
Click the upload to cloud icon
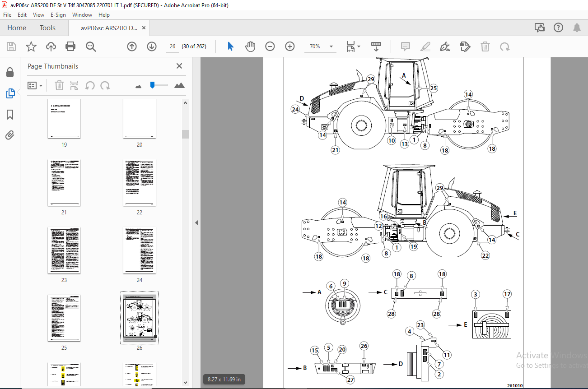click(51, 46)
